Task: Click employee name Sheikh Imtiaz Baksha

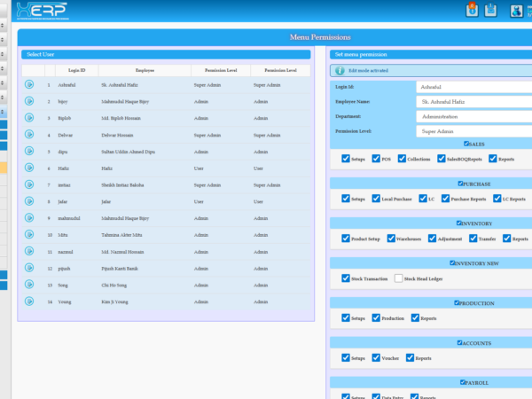Action: coord(122,185)
